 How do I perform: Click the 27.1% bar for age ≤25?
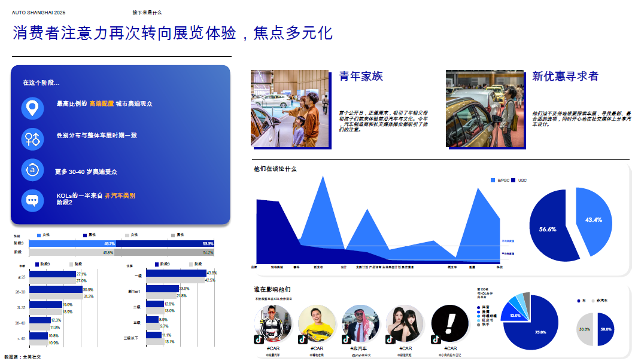coord(53,274)
